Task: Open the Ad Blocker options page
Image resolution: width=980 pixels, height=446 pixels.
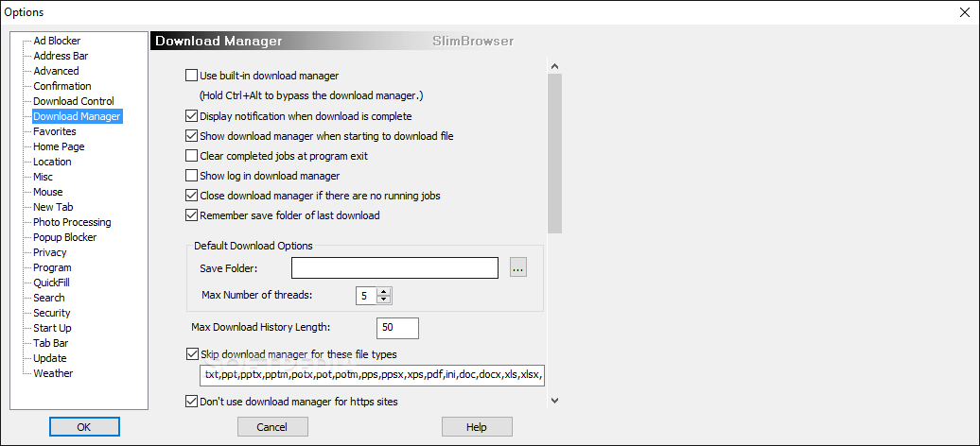Action: (x=57, y=41)
